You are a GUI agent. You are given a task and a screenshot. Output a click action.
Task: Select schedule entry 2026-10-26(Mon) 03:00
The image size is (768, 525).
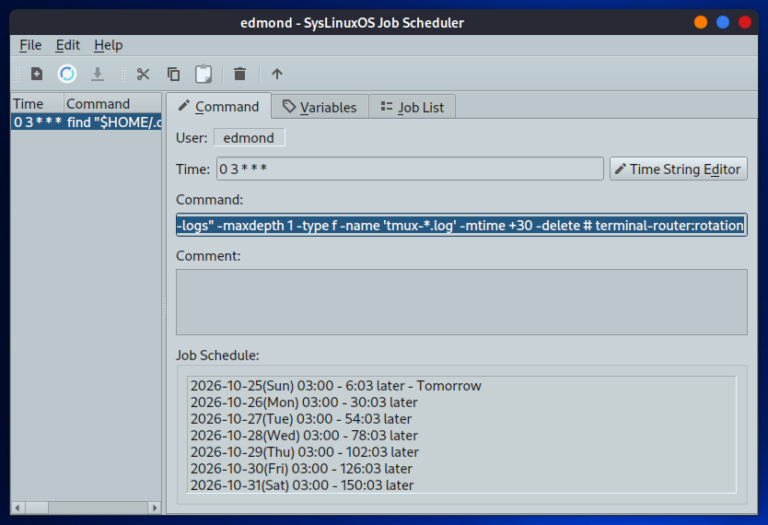tap(304, 403)
